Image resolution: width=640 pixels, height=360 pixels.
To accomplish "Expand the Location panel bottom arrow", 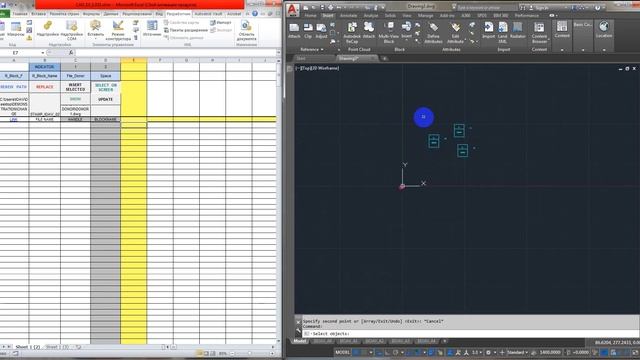I will pos(604,50).
